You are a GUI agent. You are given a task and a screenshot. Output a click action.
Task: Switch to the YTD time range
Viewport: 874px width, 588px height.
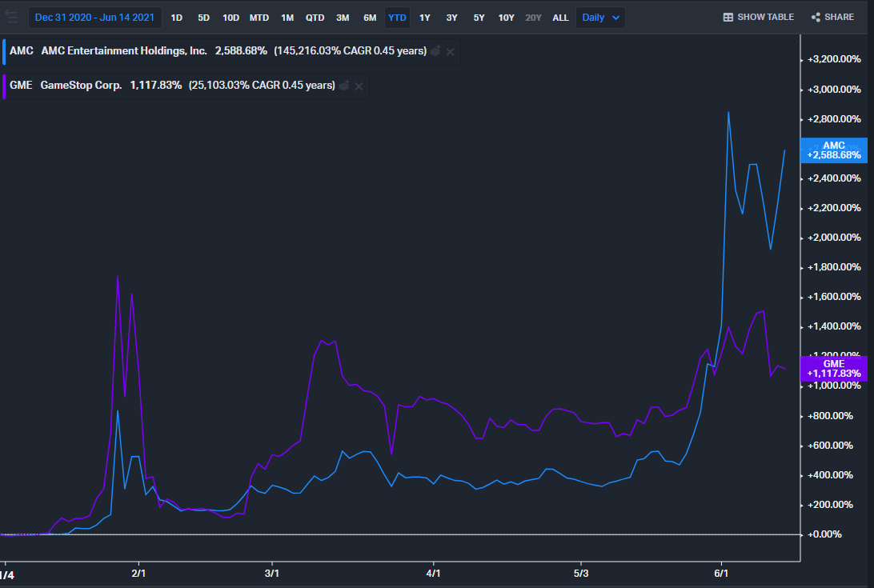coord(397,17)
